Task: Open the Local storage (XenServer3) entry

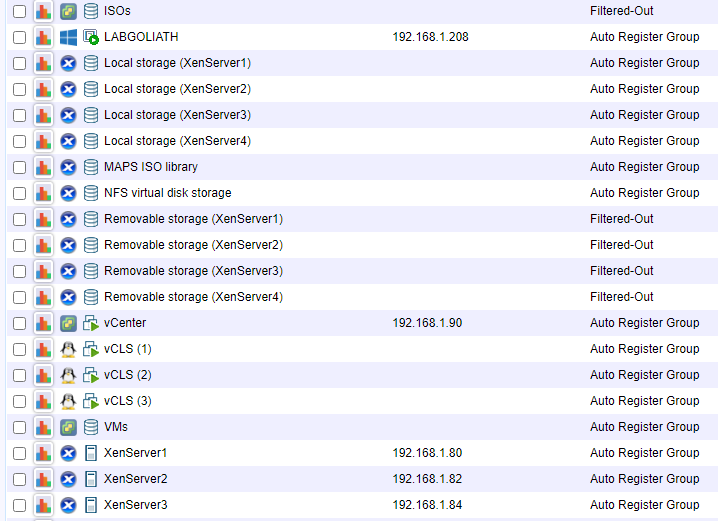Action: 177,115
